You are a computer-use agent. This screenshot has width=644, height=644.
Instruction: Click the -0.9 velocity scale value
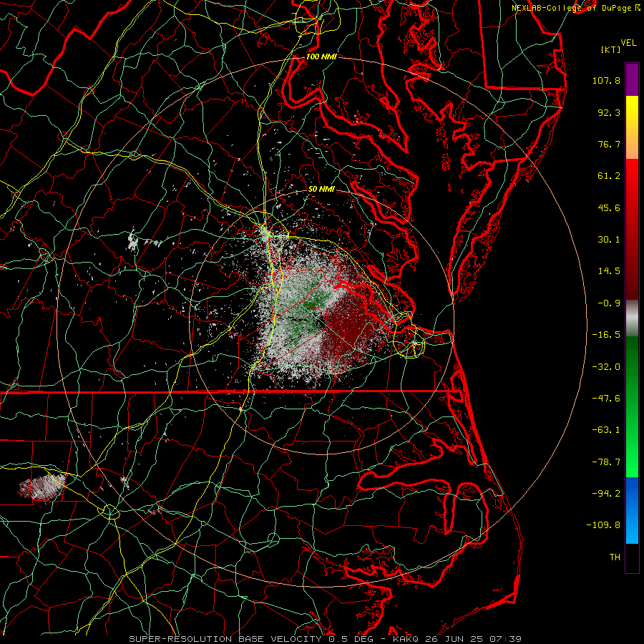[x=609, y=303]
